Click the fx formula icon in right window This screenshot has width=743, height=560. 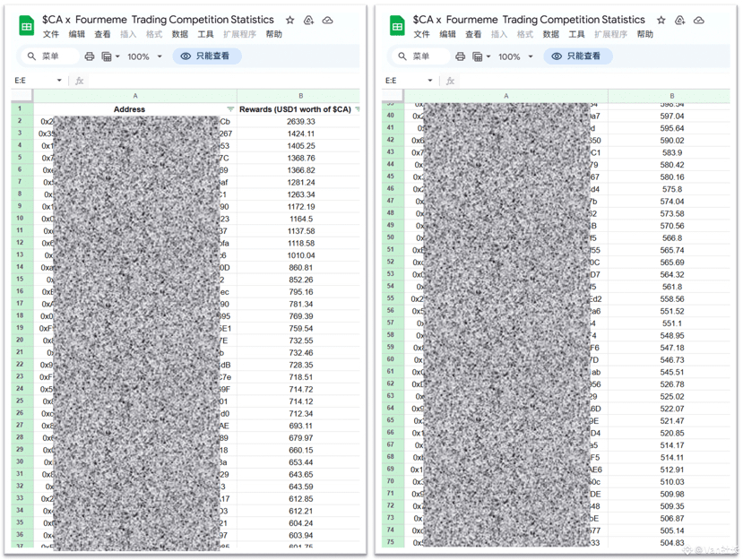pos(450,81)
